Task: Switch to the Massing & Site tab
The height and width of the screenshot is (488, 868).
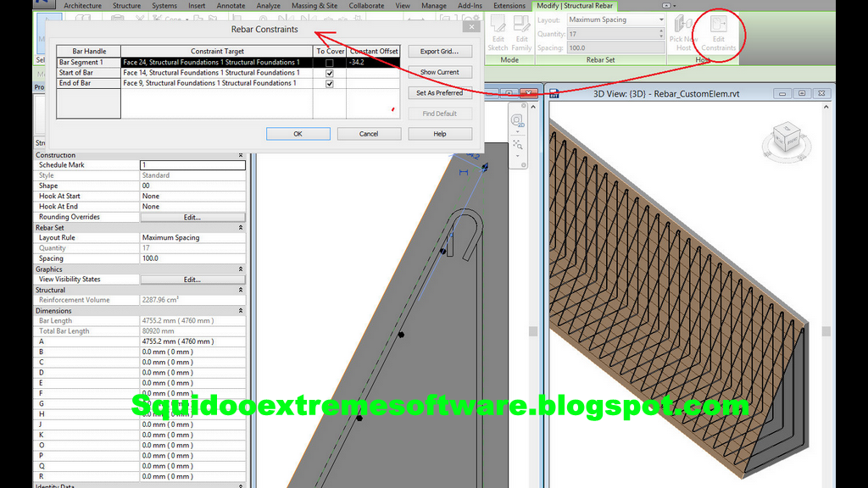Action: pos(314,6)
